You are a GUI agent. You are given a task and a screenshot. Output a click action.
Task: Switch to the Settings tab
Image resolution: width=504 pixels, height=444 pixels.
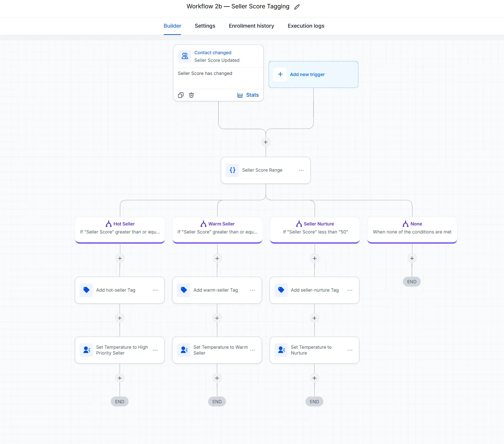click(205, 26)
